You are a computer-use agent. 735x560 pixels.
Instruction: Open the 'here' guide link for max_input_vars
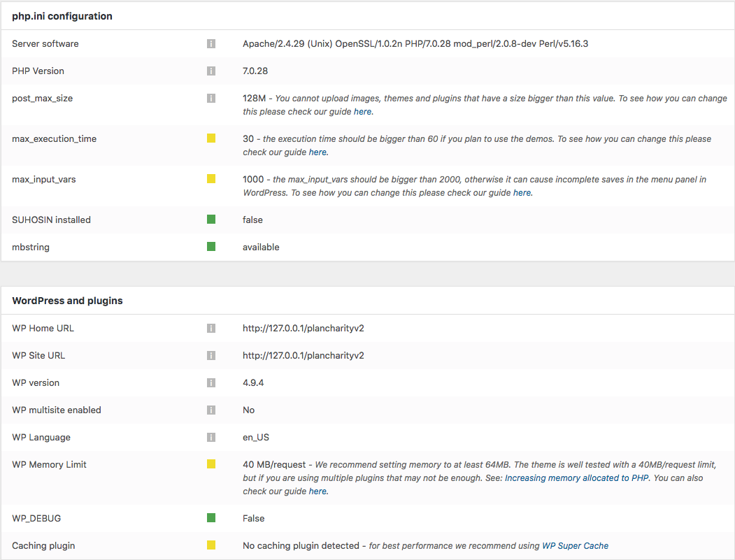[x=522, y=192]
